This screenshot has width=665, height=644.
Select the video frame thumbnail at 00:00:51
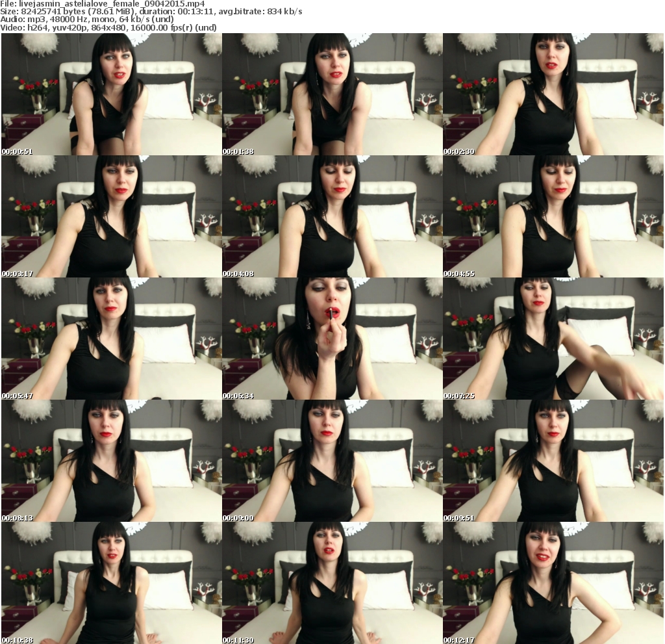point(112,94)
